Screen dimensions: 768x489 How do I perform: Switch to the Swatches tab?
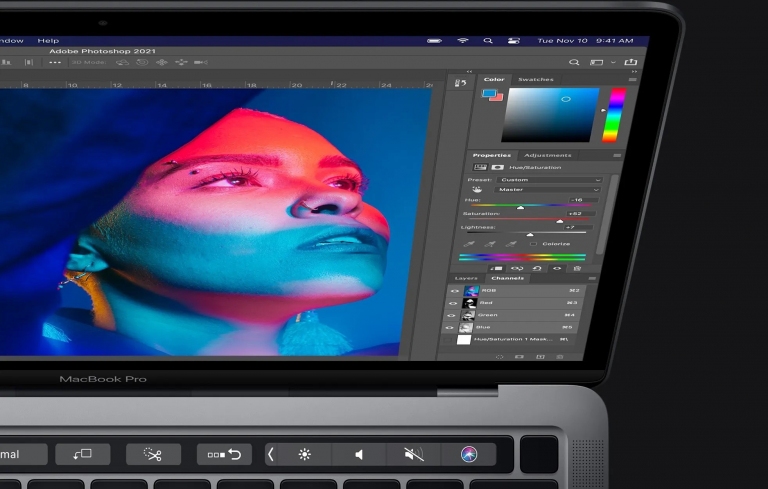point(536,79)
